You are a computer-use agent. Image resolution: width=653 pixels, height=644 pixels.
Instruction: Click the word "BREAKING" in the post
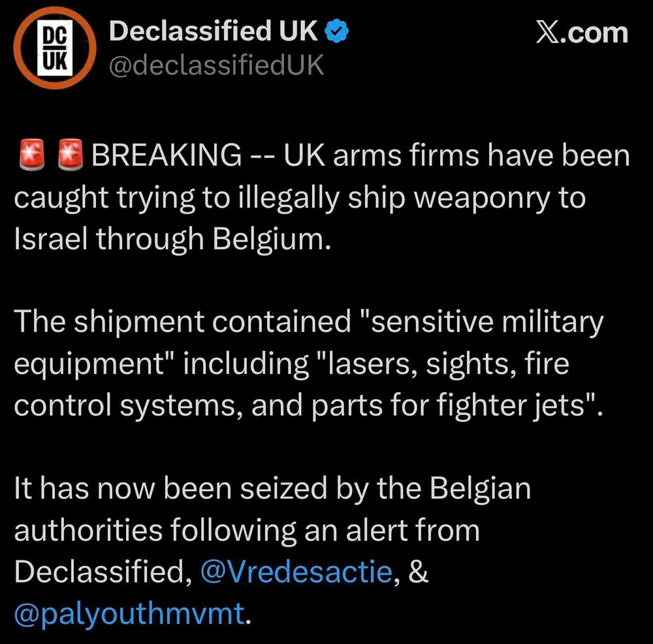coord(166,157)
